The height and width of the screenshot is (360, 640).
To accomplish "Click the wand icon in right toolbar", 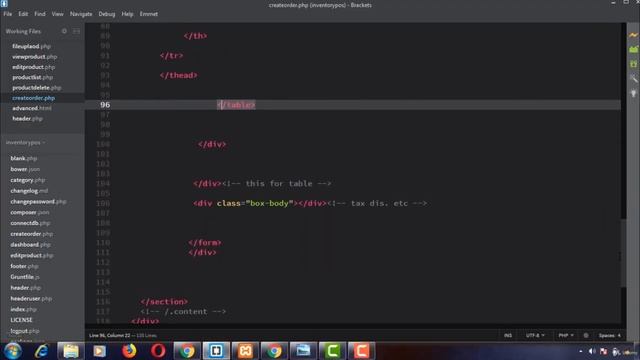I will coord(633,78).
